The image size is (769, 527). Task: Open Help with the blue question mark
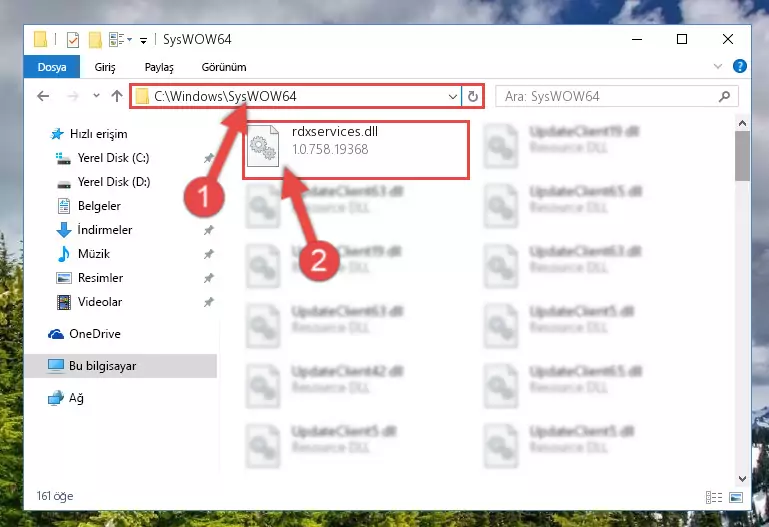click(740, 66)
